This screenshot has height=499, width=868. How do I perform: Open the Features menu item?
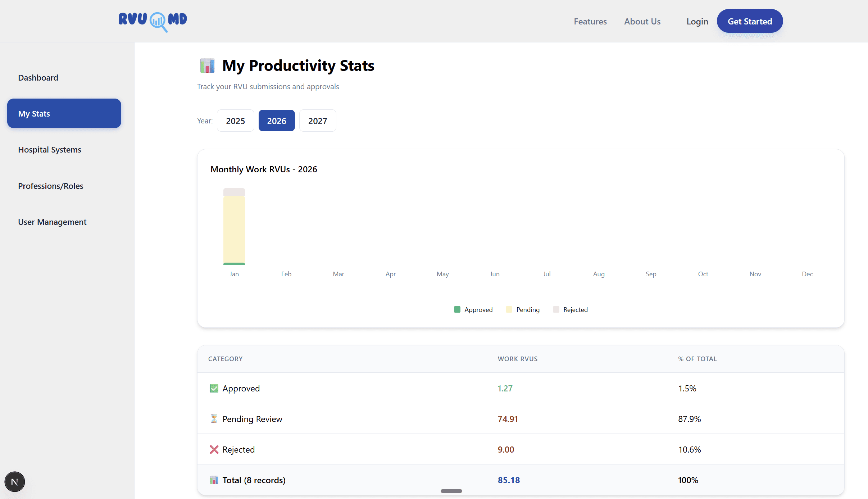pos(590,21)
